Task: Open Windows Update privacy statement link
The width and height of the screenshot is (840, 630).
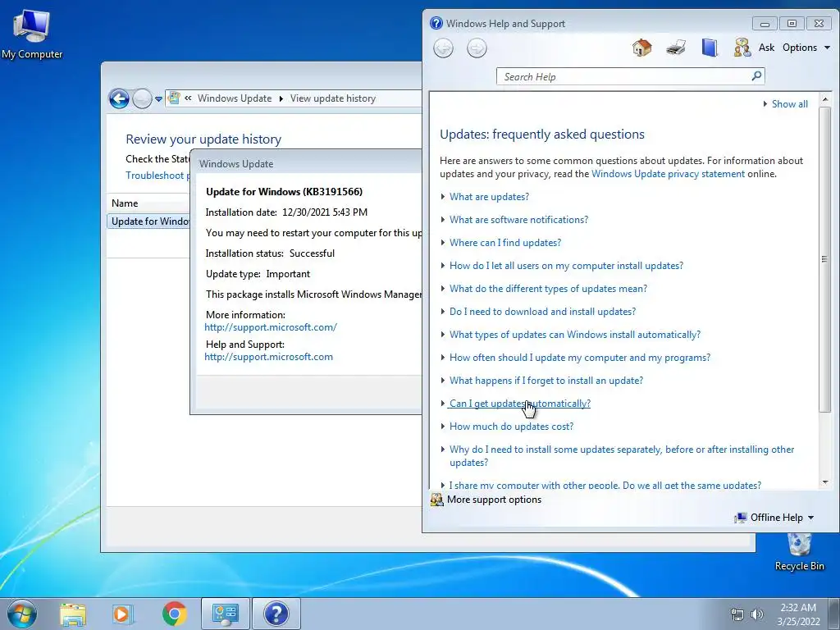Action: tap(668, 174)
